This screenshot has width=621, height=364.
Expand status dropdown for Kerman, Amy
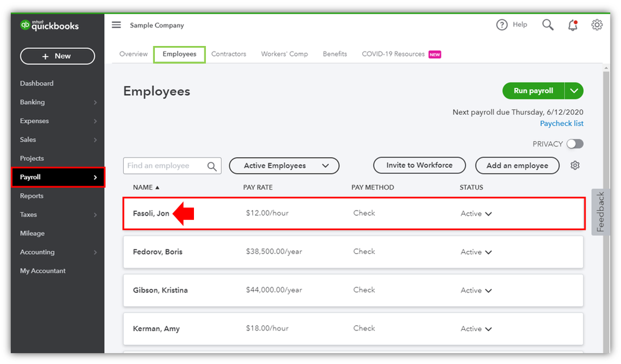(489, 329)
